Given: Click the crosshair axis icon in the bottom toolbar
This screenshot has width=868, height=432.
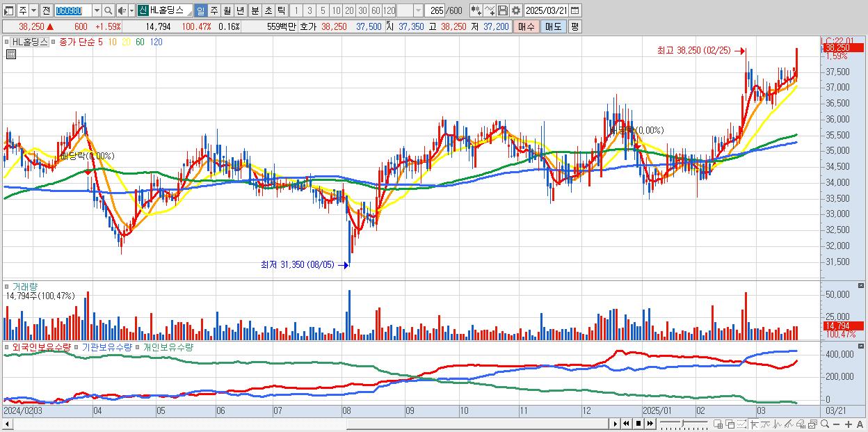Looking at the screenshot, I should coord(754,424).
